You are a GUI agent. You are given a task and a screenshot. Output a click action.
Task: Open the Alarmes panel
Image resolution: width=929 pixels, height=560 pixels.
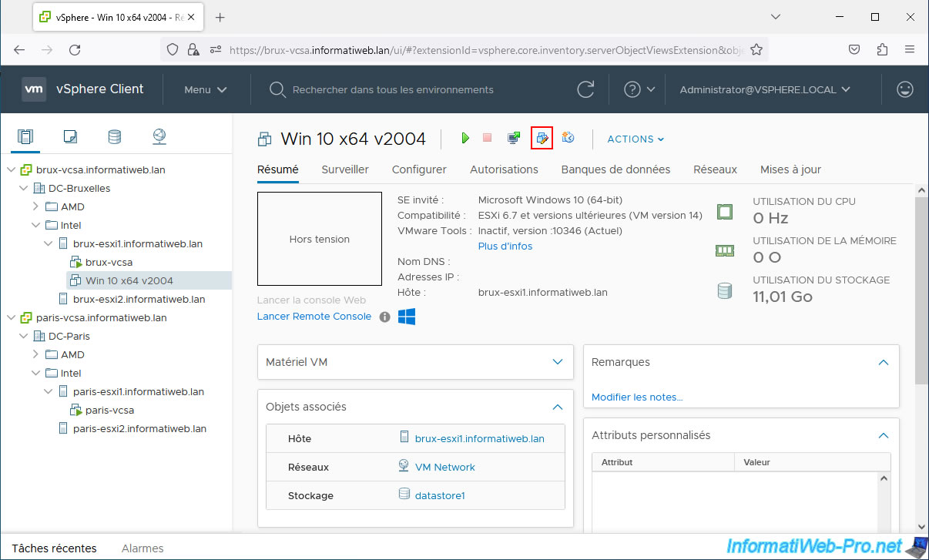coord(143,548)
